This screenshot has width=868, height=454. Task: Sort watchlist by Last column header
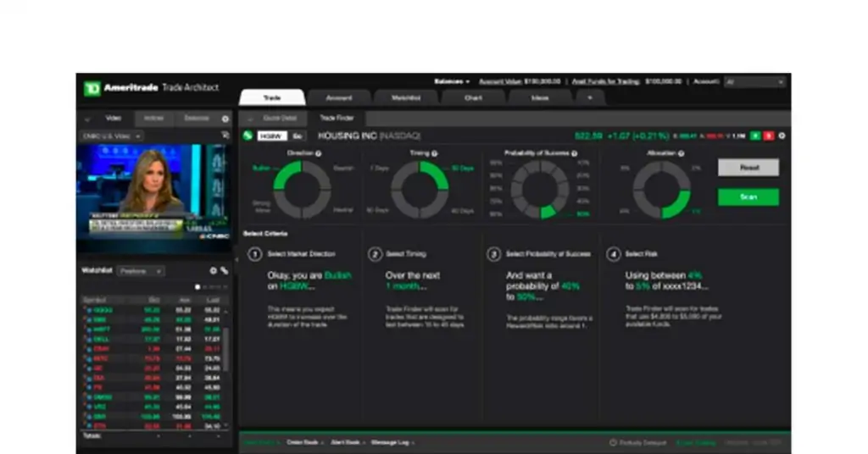(x=213, y=300)
